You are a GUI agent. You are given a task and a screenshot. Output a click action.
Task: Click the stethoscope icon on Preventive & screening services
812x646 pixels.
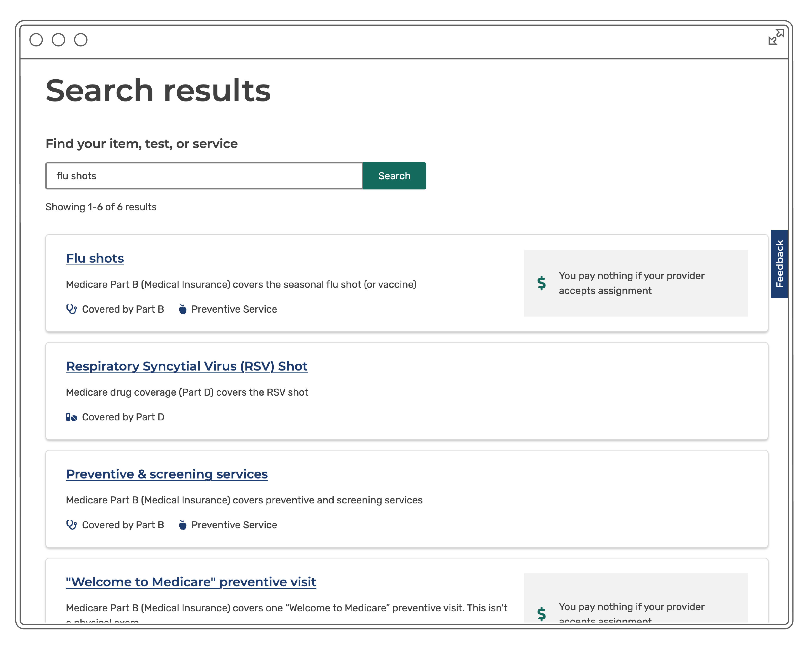click(72, 525)
